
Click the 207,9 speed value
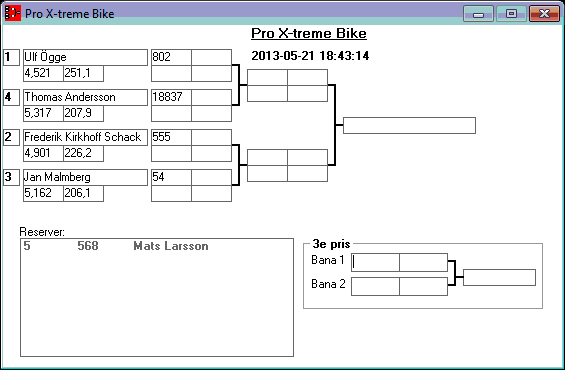pos(84,113)
